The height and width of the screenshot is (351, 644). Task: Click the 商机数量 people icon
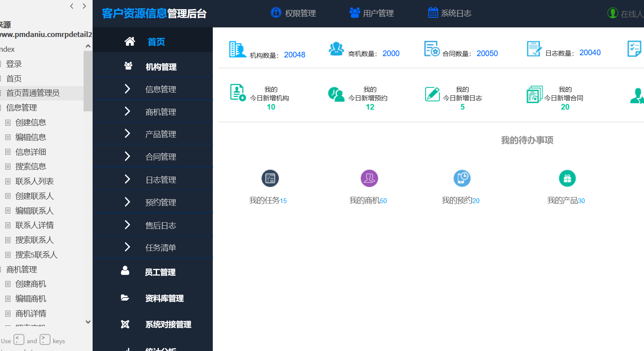336,49
